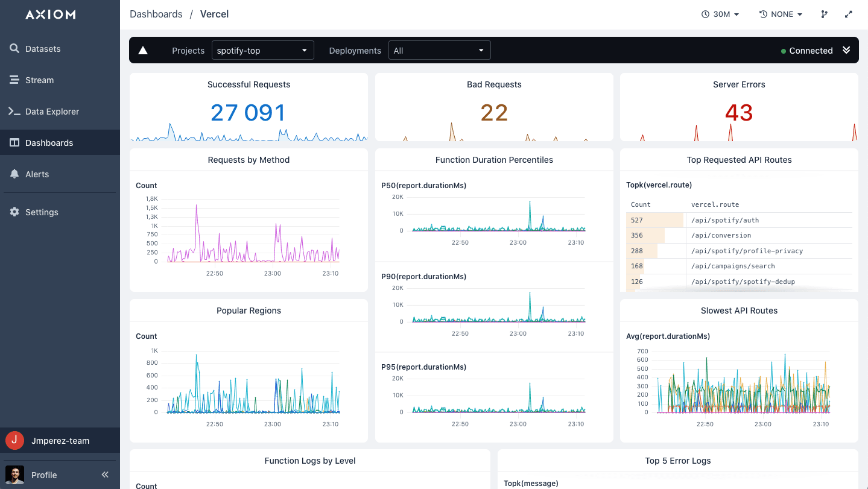This screenshot has width=868, height=489.
Task: Open the NONE compare period dropdown
Action: point(781,14)
